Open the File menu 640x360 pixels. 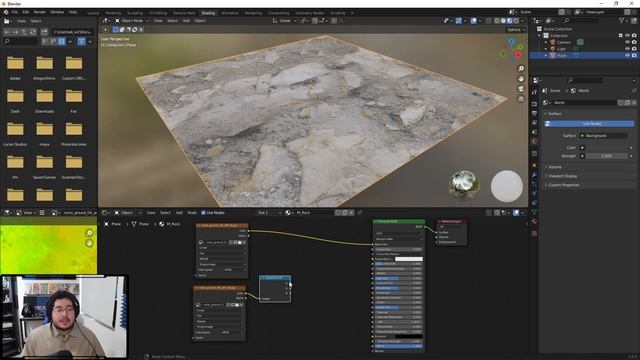pyautogui.click(x=15, y=12)
